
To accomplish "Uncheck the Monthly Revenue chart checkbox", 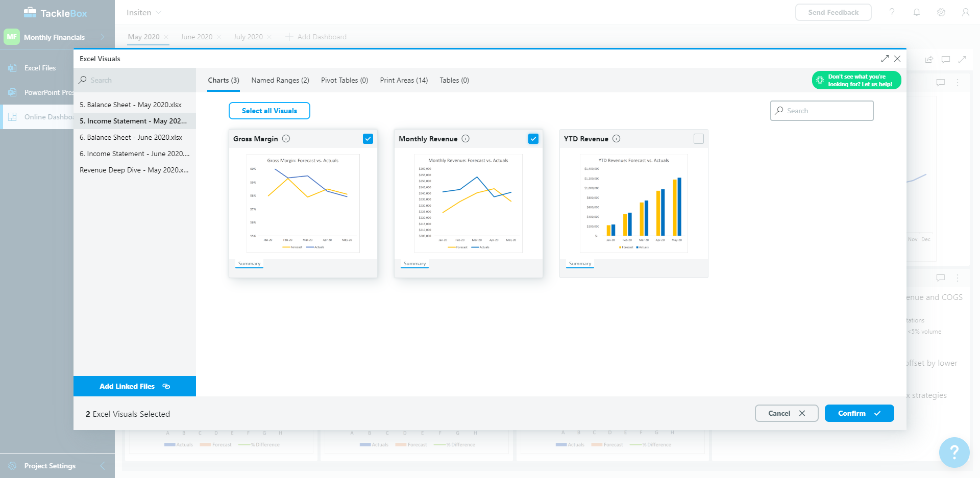I will tap(533, 139).
